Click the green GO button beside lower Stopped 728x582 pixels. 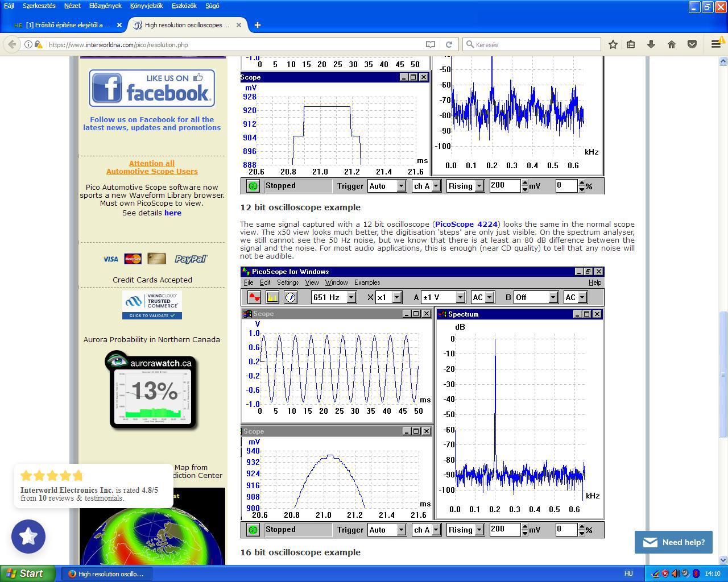(x=253, y=530)
